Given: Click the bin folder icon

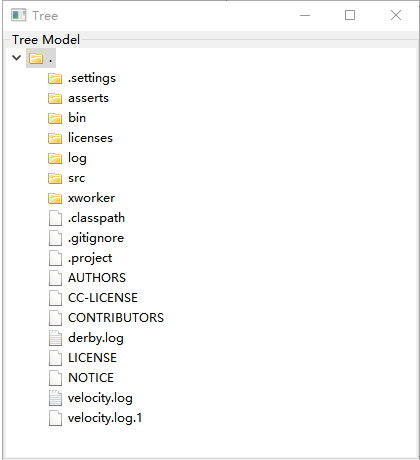Looking at the screenshot, I should (55, 118).
